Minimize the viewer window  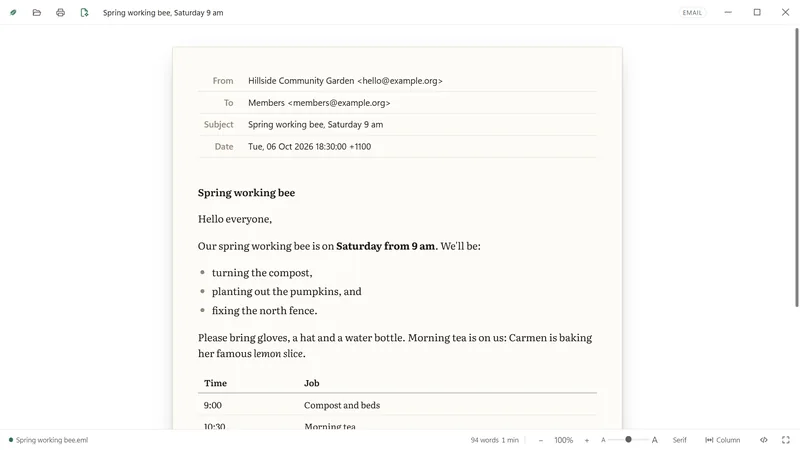click(728, 12)
